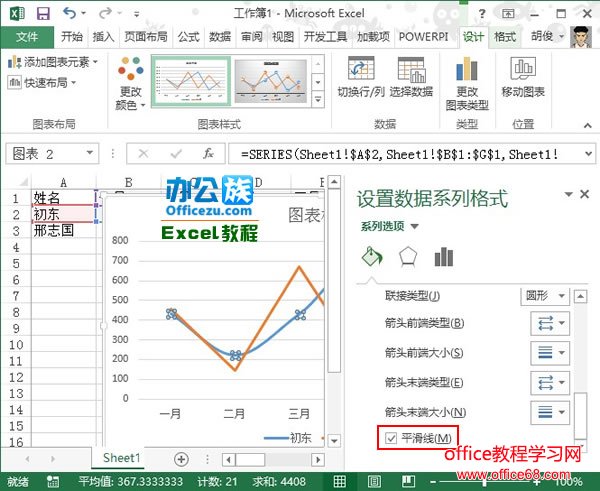This screenshot has height=491, width=600.
Task: Select the first chart style thumbnail
Action: pos(192,81)
